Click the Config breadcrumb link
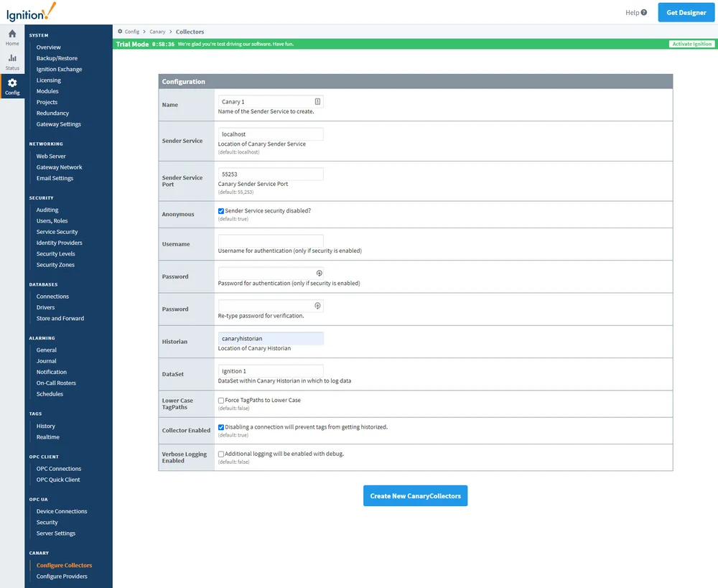The height and width of the screenshot is (588, 718). [132, 32]
